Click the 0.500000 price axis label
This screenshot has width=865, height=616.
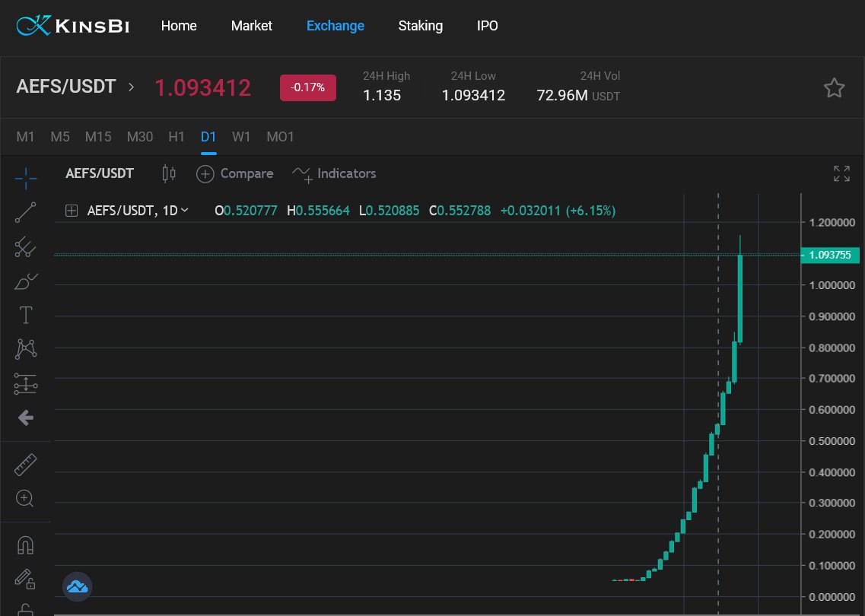(832, 441)
